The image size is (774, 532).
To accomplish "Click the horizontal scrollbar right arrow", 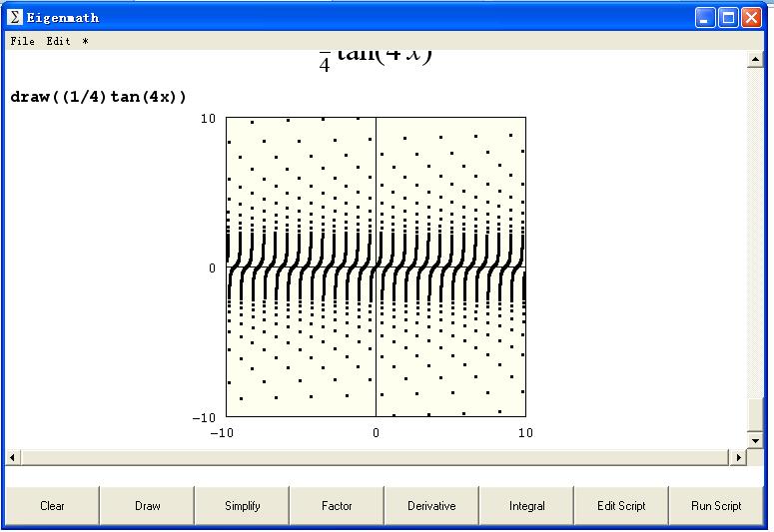I will 738,457.
